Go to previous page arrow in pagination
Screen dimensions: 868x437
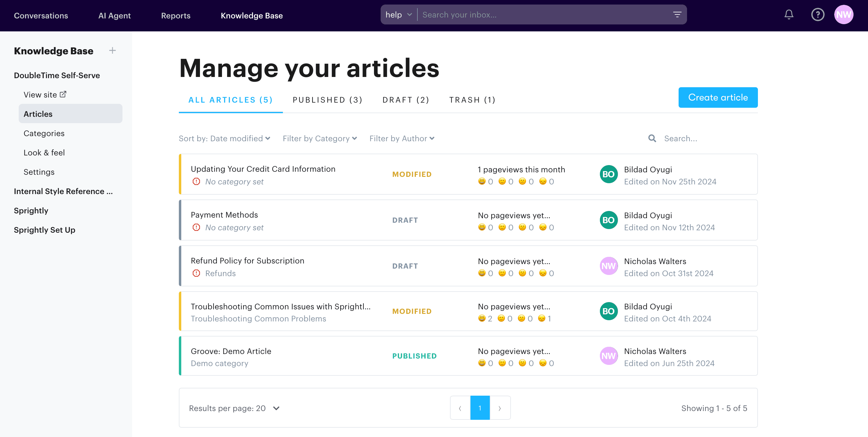click(x=460, y=408)
